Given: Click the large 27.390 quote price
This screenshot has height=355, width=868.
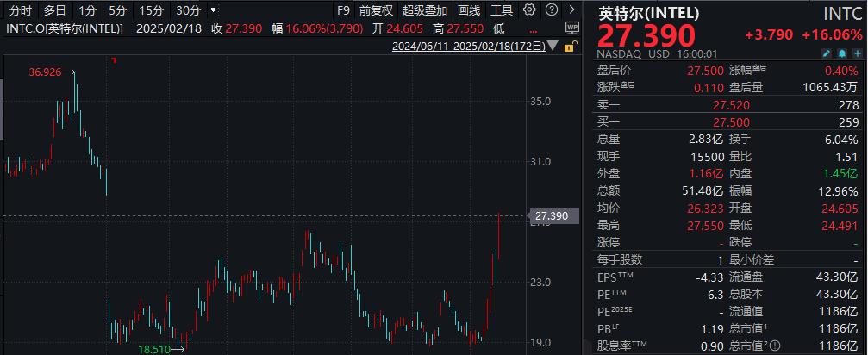Looking at the screenshot, I should pyautogui.click(x=646, y=36).
